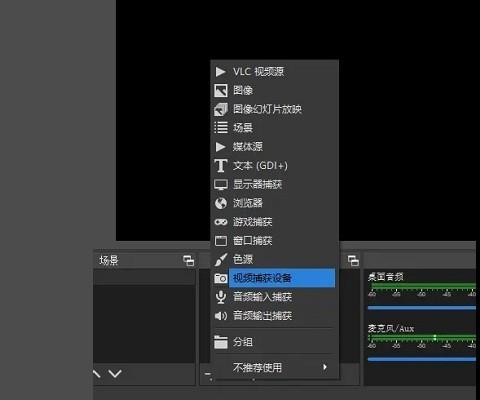Click the display capture monitor icon
Viewport: 480px width, 400px height.
click(221, 184)
